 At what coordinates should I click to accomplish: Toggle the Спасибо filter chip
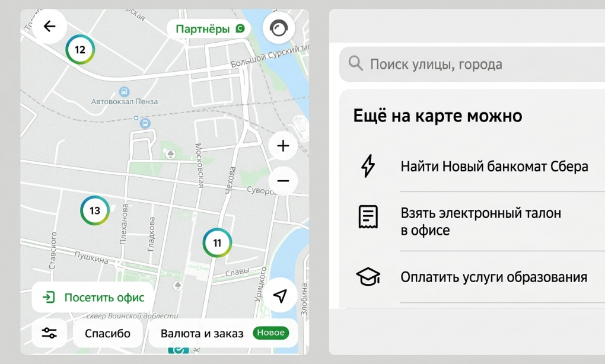(x=107, y=333)
